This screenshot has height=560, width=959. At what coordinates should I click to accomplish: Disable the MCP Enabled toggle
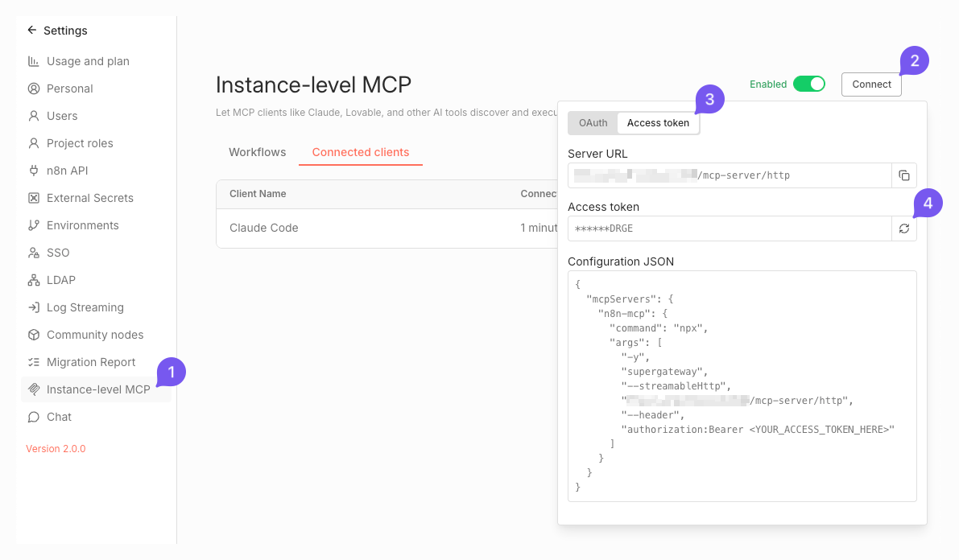pyautogui.click(x=808, y=84)
